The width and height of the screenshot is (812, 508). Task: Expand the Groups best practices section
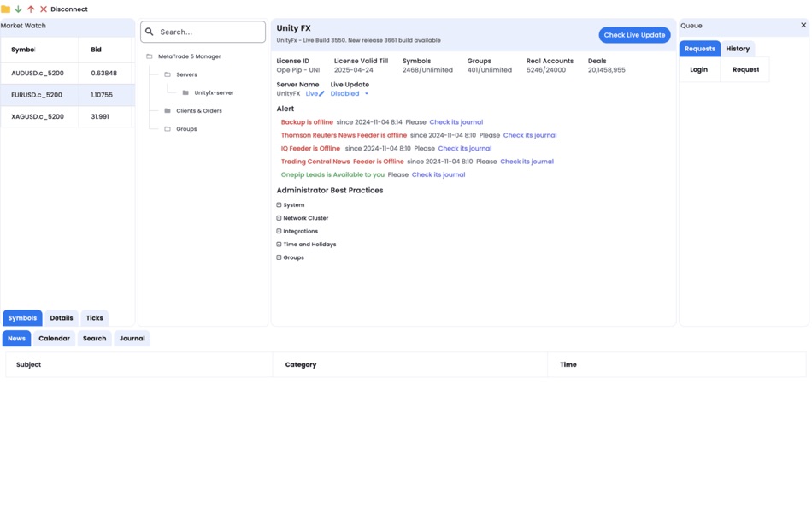click(x=279, y=257)
